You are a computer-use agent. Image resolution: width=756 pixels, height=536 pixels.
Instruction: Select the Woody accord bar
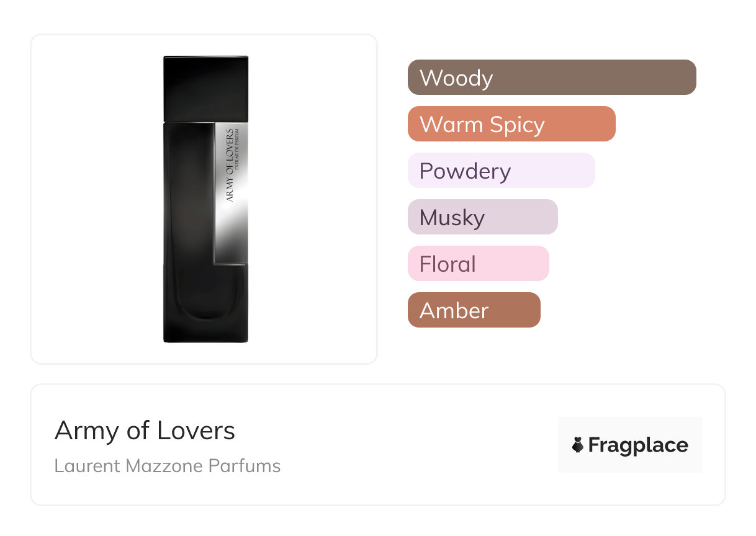click(551, 78)
